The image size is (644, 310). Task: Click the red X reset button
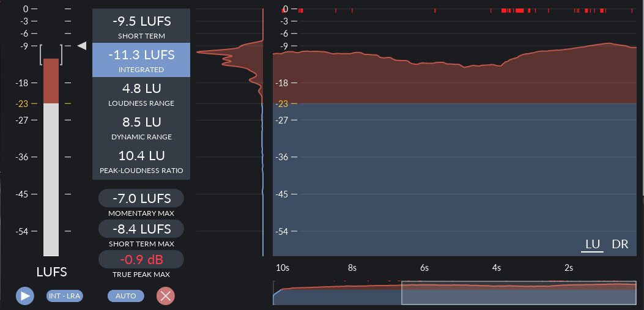tap(165, 296)
